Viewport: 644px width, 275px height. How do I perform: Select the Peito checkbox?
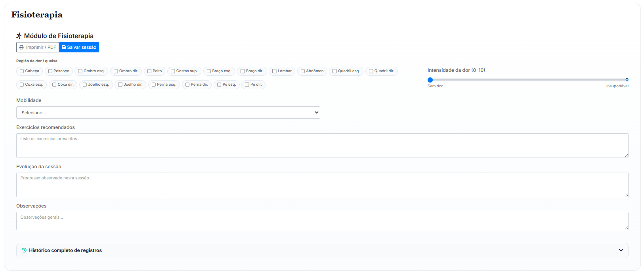coord(149,71)
